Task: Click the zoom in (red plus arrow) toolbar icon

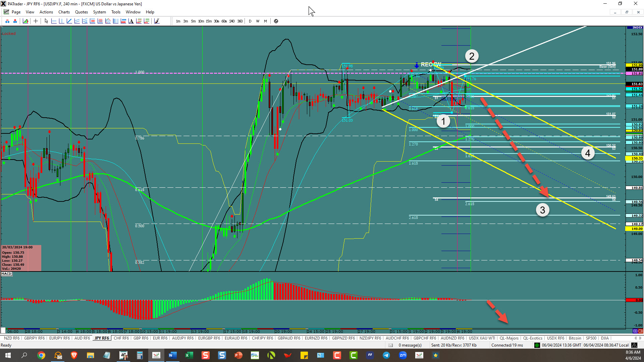Action: click(15, 21)
